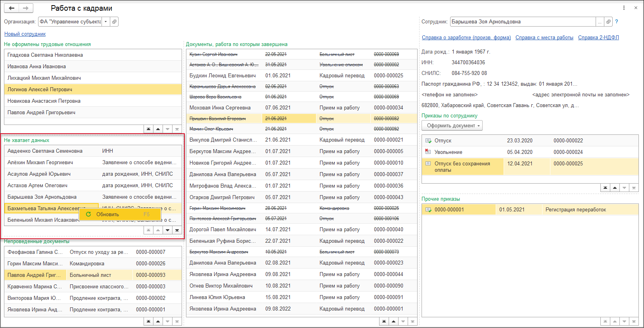Image resolution: width=644 pixels, height=328 pixels.
Task: Select the 'Отпуск' order dated 23.03.2020
Action: (x=530, y=141)
